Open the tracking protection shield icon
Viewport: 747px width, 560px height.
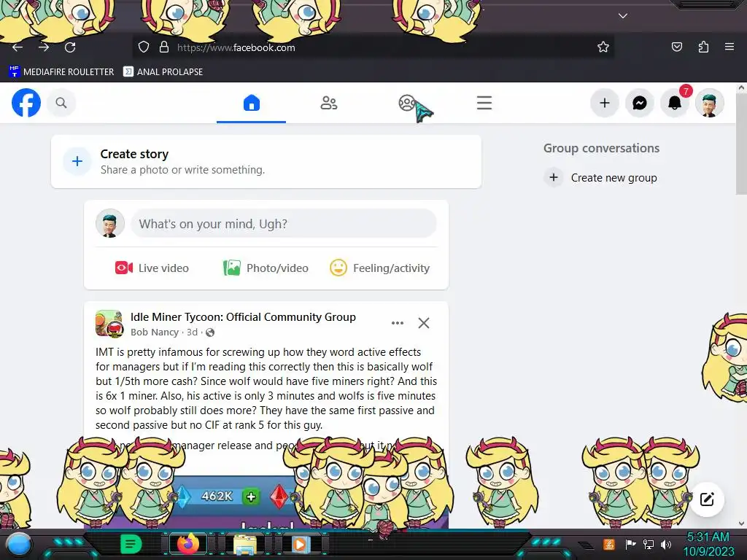pyautogui.click(x=144, y=47)
